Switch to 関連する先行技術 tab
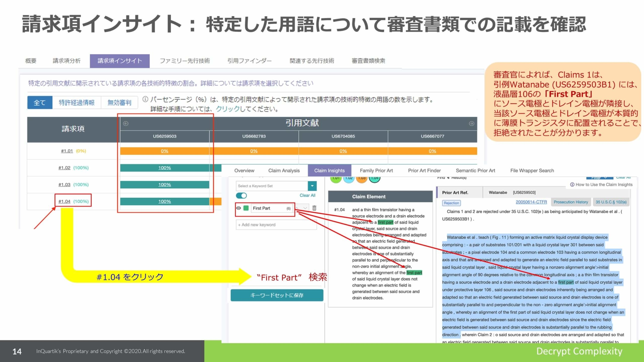This screenshot has width=644, height=362. tap(312, 61)
